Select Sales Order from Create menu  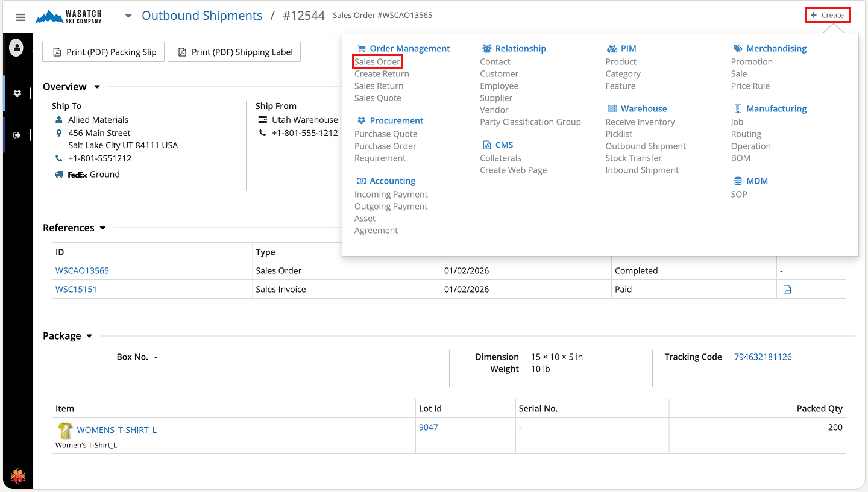[x=377, y=62]
